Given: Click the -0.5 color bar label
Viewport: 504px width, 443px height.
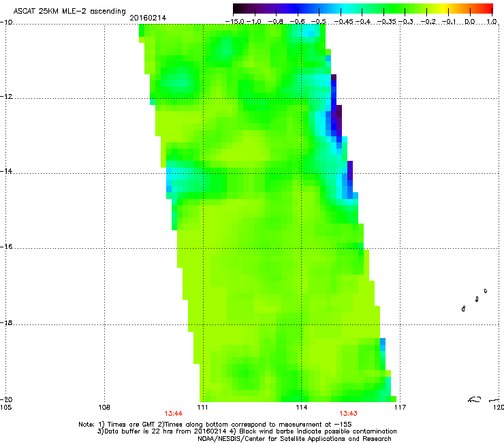Looking at the screenshot, I should (318, 22).
